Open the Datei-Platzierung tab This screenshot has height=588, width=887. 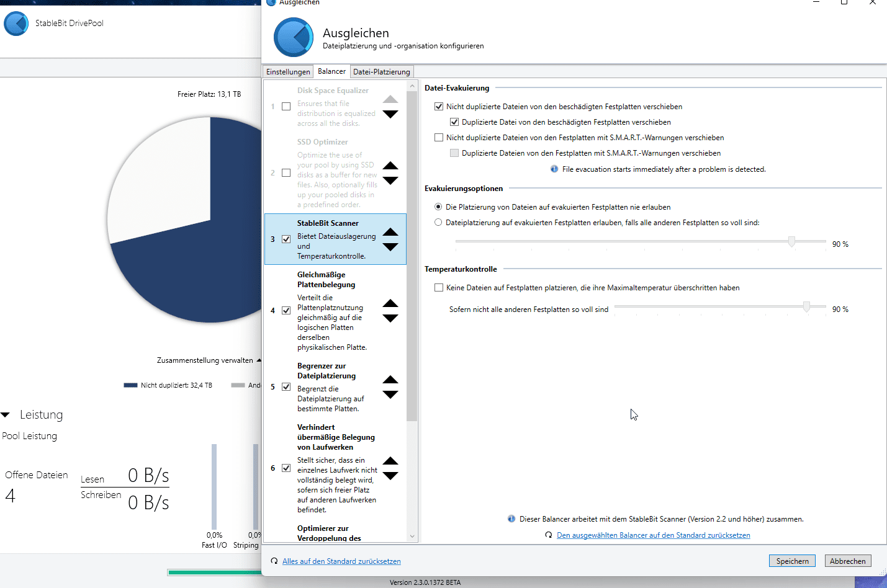coord(382,72)
